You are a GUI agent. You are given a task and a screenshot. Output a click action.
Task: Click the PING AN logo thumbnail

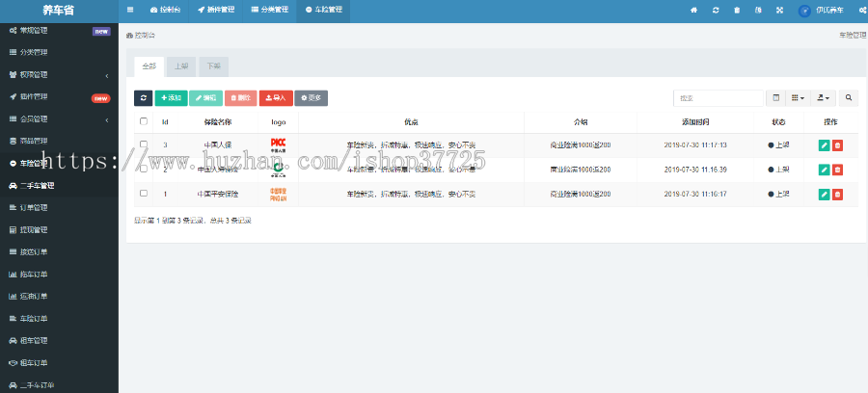click(x=278, y=194)
